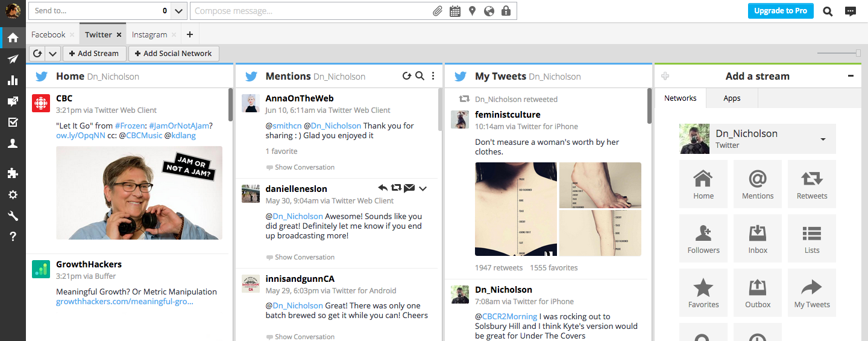Click the Home stream scrollbar
Image resolution: width=868 pixels, height=341 pixels.
point(230,104)
